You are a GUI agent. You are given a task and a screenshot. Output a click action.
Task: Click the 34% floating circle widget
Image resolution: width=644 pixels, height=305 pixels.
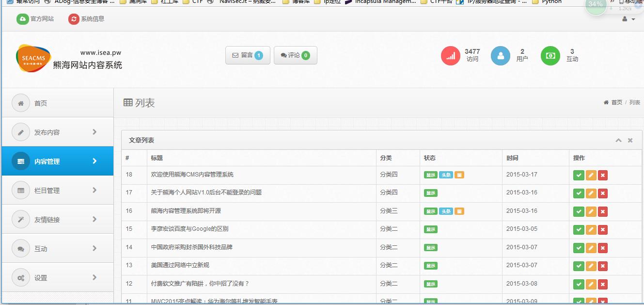pyautogui.click(x=596, y=5)
